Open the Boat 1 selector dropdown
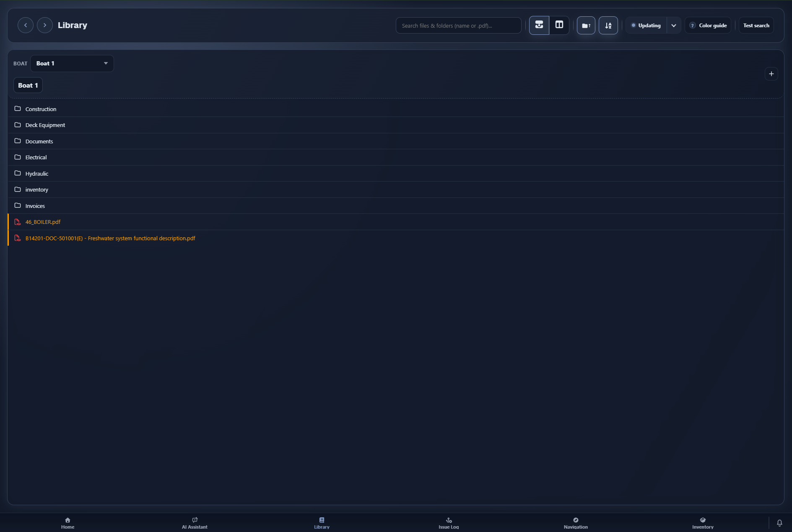Image resolution: width=792 pixels, height=532 pixels. tap(72, 63)
